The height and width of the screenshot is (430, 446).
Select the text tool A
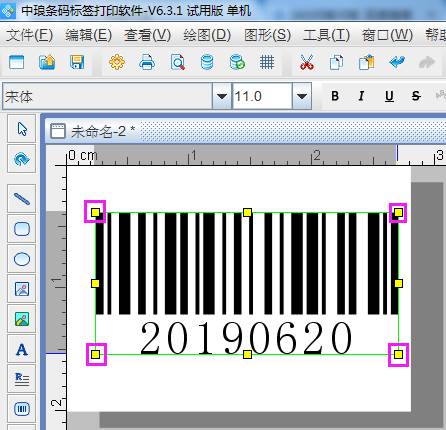coord(22,349)
